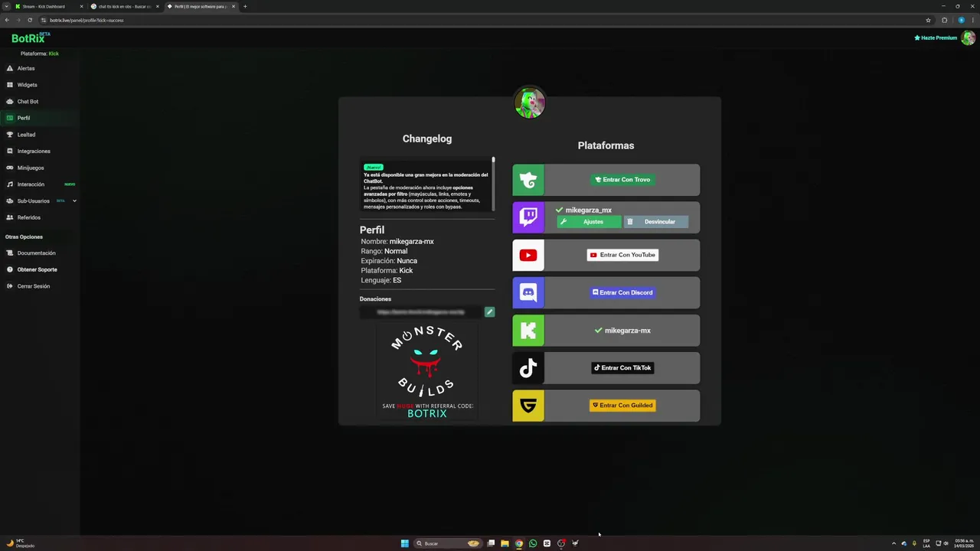Click the Guilded platform icon
980x551 pixels.
528,406
